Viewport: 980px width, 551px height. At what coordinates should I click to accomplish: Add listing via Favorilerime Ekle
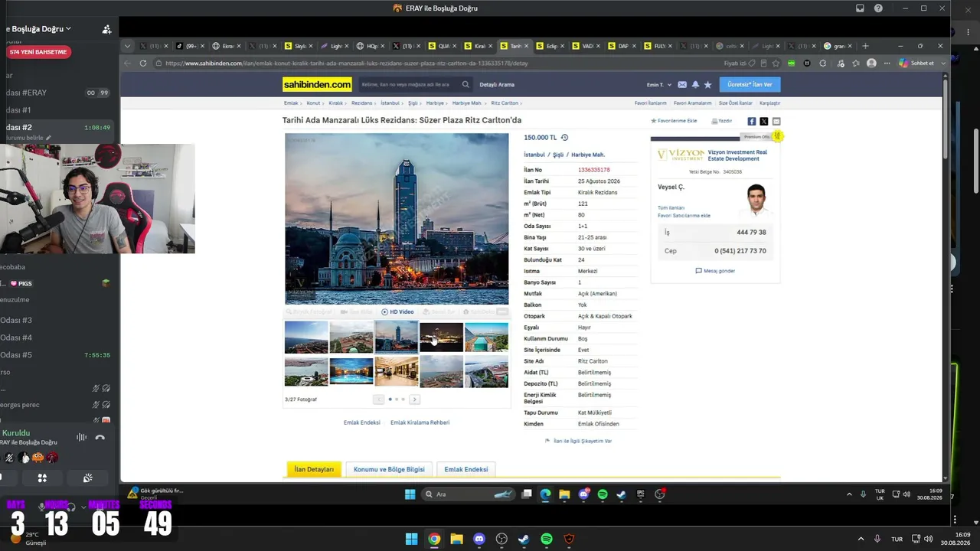pyautogui.click(x=674, y=121)
